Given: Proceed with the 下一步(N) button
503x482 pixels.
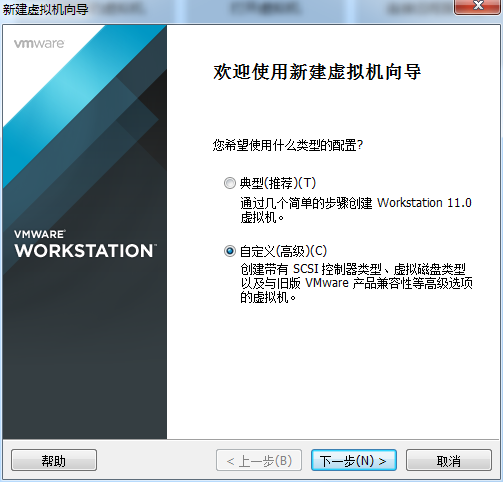Looking at the screenshot, I should tap(354, 460).
